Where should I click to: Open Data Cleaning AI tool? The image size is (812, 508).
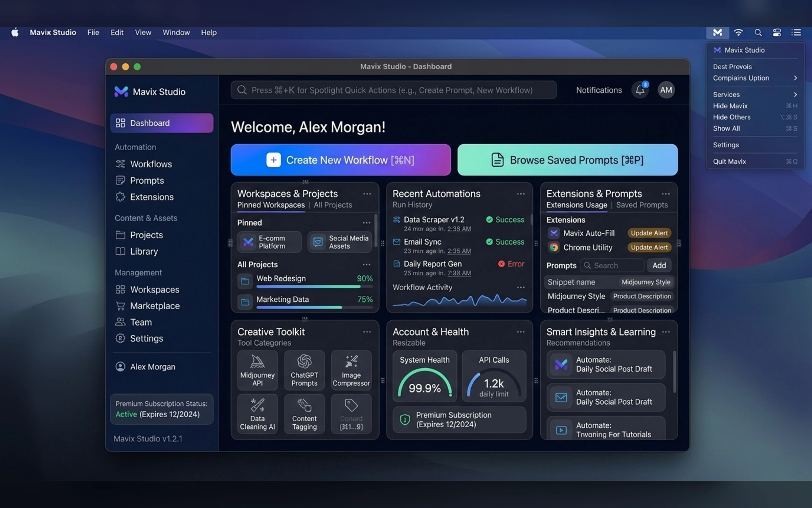point(257,414)
